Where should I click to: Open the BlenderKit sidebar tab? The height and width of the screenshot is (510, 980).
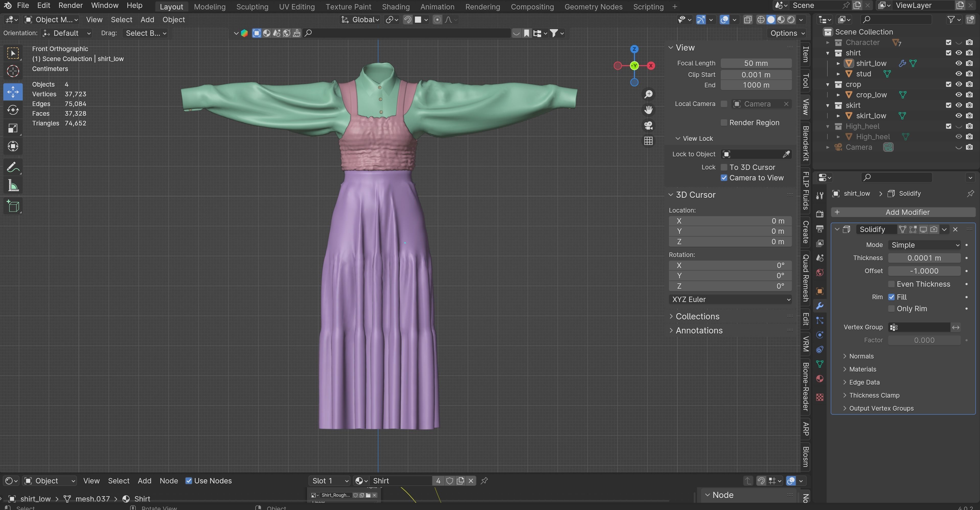tap(805, 143)
